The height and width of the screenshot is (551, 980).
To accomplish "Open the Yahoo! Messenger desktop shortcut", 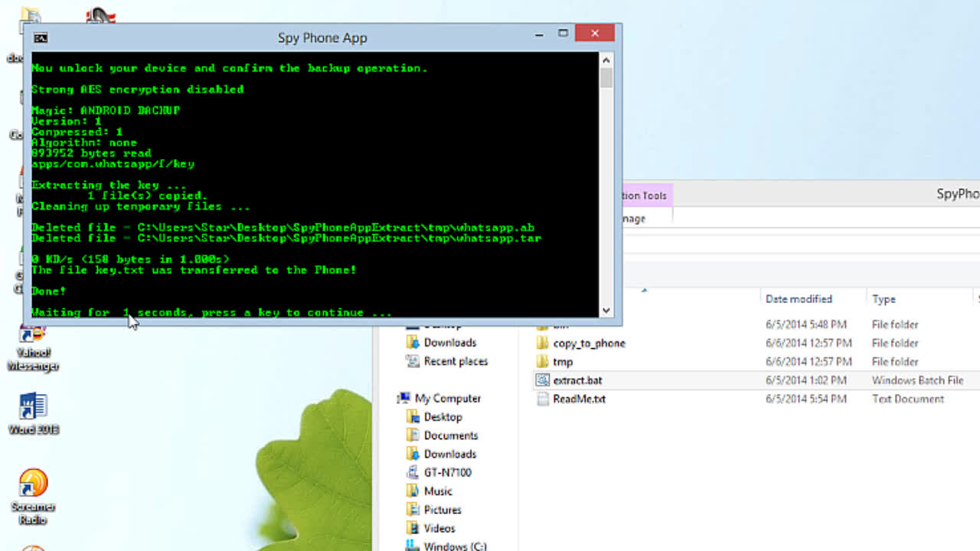I will coord(33,347).
